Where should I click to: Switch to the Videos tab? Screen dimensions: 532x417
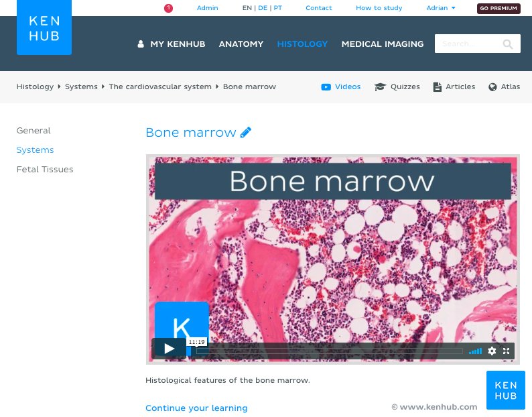coord(348,86)
